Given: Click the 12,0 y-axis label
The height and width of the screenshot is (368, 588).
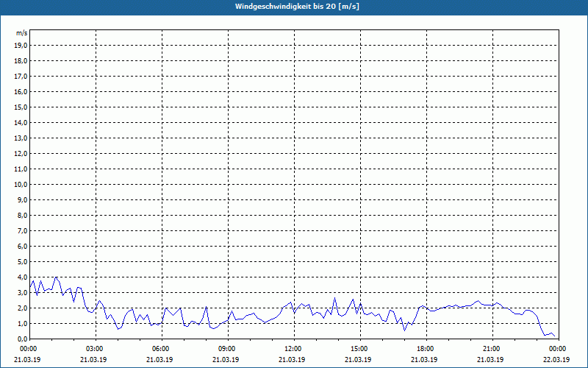Looking at the screenshot, I should pos(22,153).
